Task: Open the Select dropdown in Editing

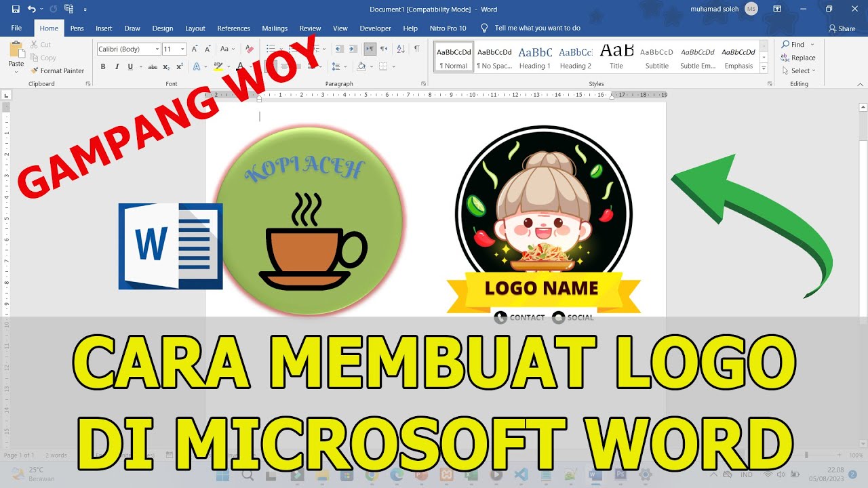Action: (x=798, y=70)
